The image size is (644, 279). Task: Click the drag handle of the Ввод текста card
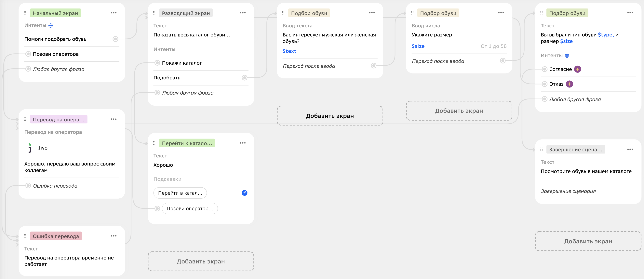(283, 13)
